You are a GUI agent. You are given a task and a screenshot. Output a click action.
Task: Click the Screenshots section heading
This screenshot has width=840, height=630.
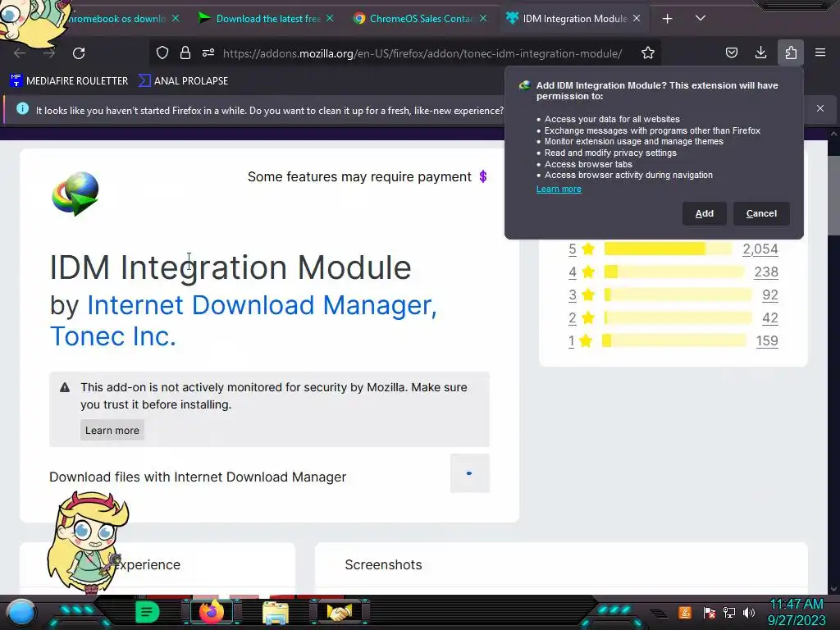[384, 564]
